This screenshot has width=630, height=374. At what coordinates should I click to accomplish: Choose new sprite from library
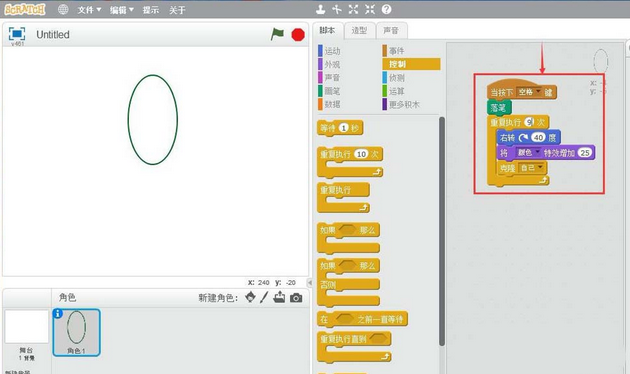[x=250, y=297]
